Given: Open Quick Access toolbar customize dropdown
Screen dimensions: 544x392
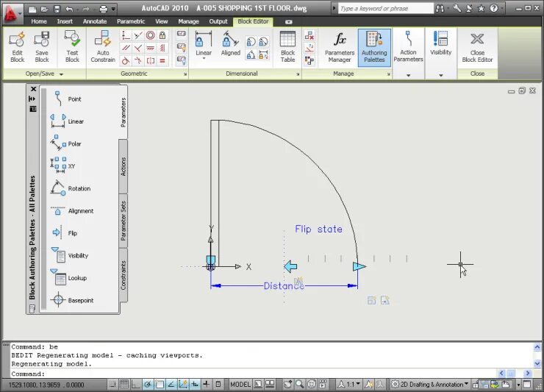Looking at the screenshot, I should coord(113,9).
